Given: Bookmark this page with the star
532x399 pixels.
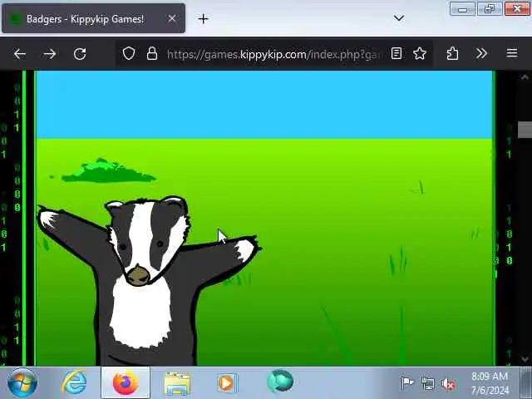Looking at the screenshot, I should (420, 53).
